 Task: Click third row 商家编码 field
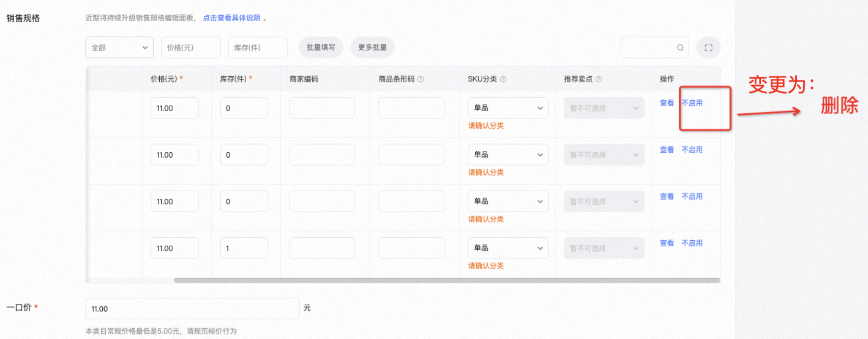click(322, 201)
